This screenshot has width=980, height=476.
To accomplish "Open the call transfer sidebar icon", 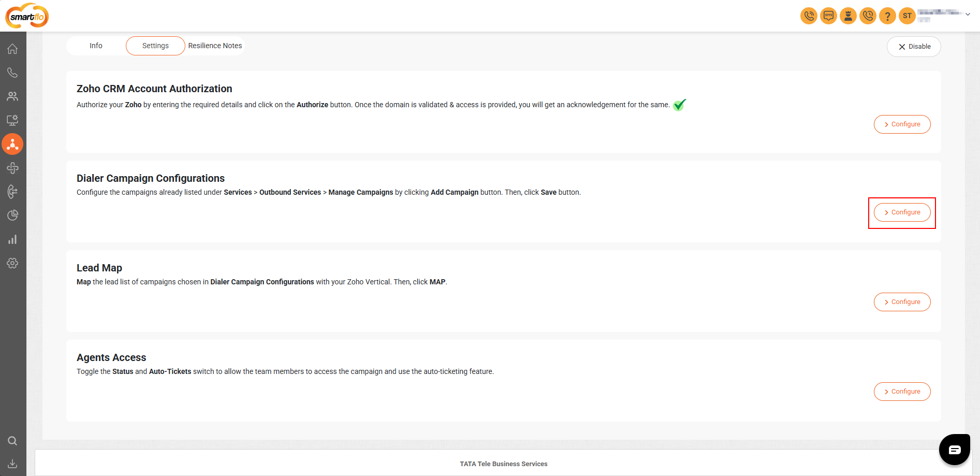I will 12,192.
